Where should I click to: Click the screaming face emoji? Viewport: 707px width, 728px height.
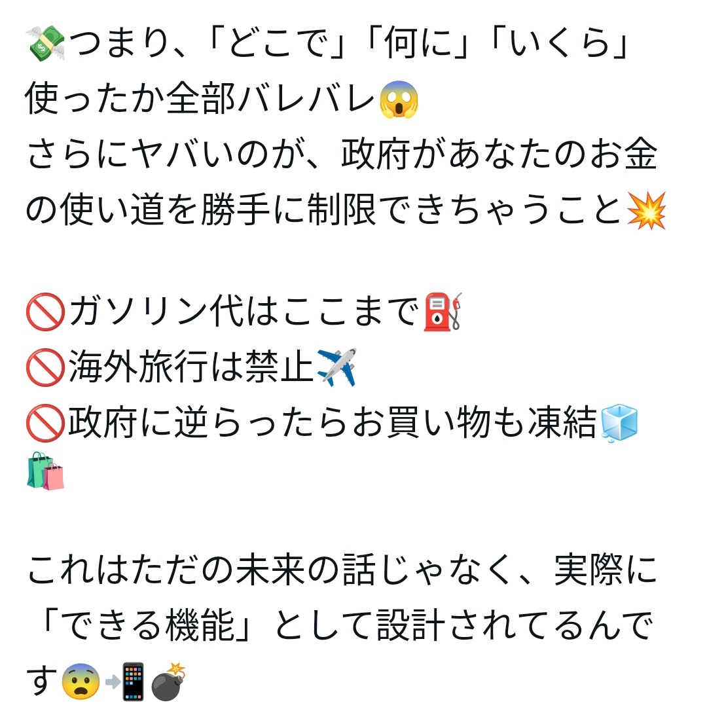pyautogui.click(x=399, y=99)
